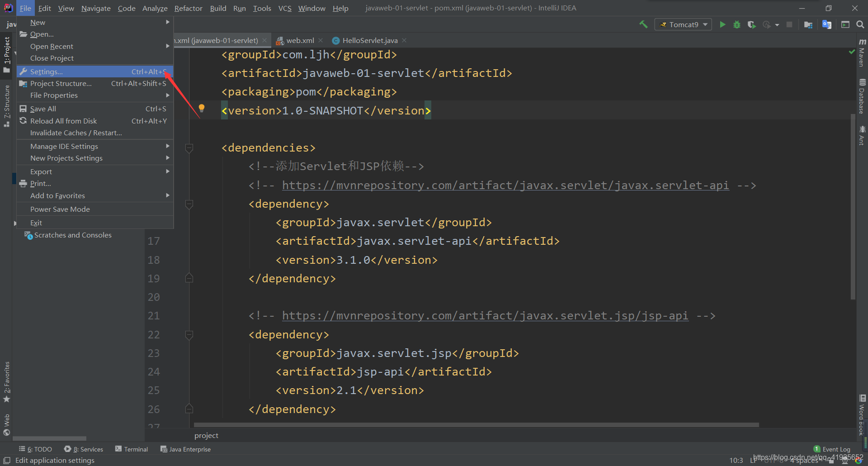Open the TODO tool window

[x=35, y=449]
